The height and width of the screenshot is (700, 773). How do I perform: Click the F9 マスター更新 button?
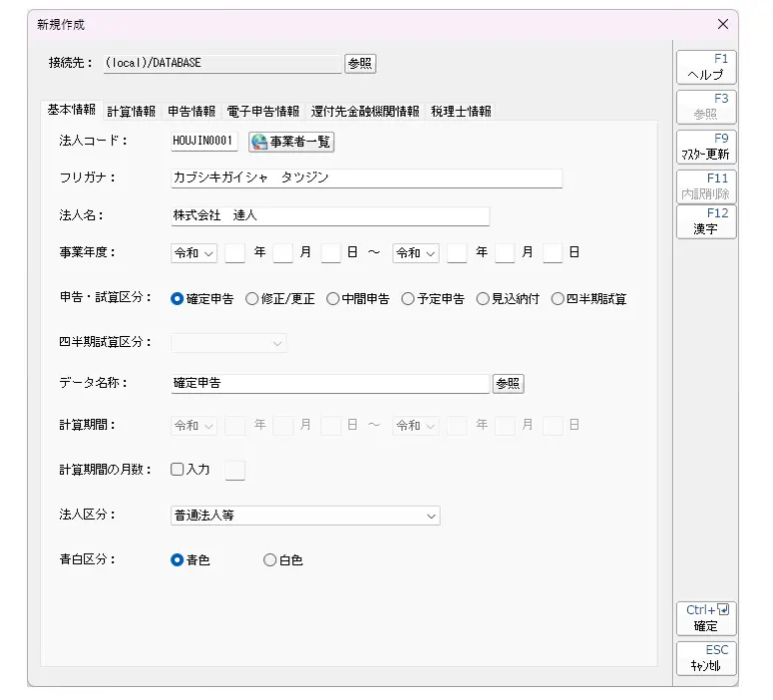(x=706, y=148)
